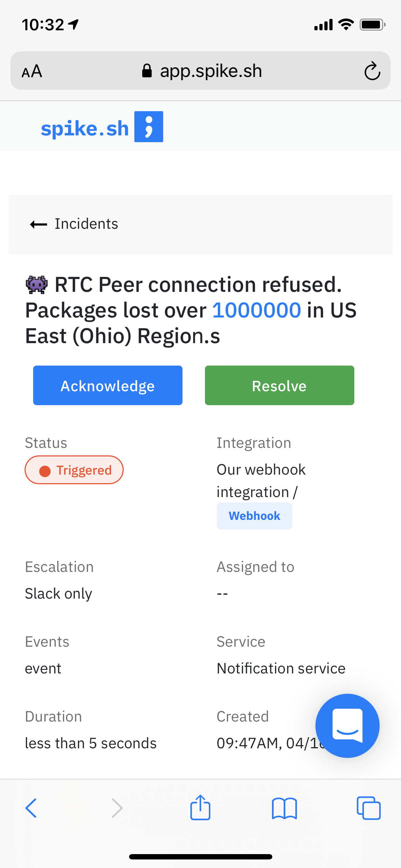Screen dimensions: 401x868
Task: Open the 1000000 link in title
Action: (257, 310)
